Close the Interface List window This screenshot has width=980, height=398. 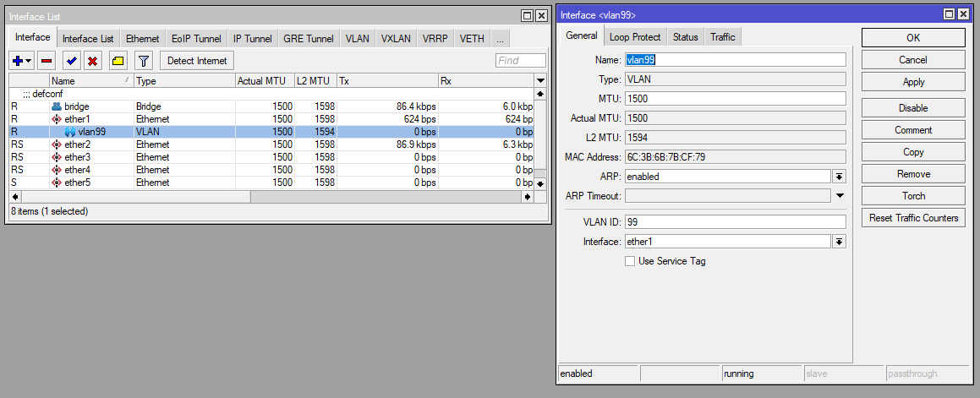coord(541,15)
